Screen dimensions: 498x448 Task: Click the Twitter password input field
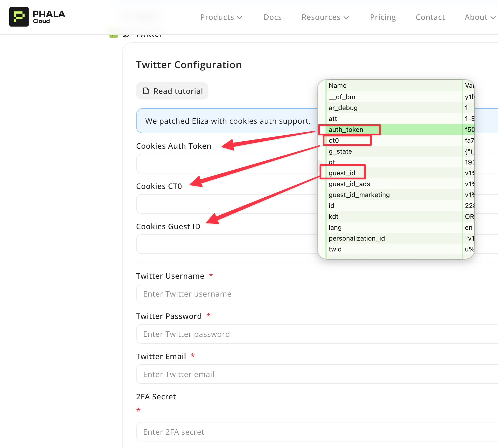[x=317, y=334]
